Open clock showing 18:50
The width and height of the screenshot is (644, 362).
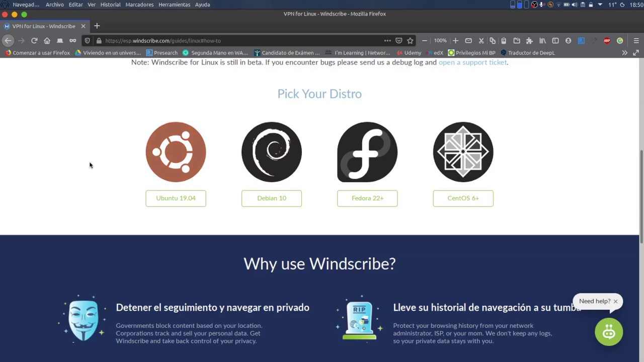pyautogui.click(x=636, y=5)
